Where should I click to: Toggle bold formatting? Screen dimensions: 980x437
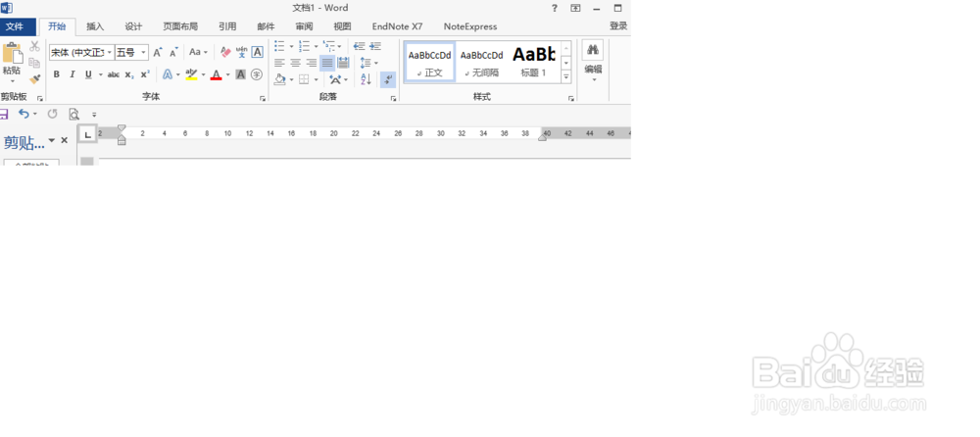tap(56, 74)
